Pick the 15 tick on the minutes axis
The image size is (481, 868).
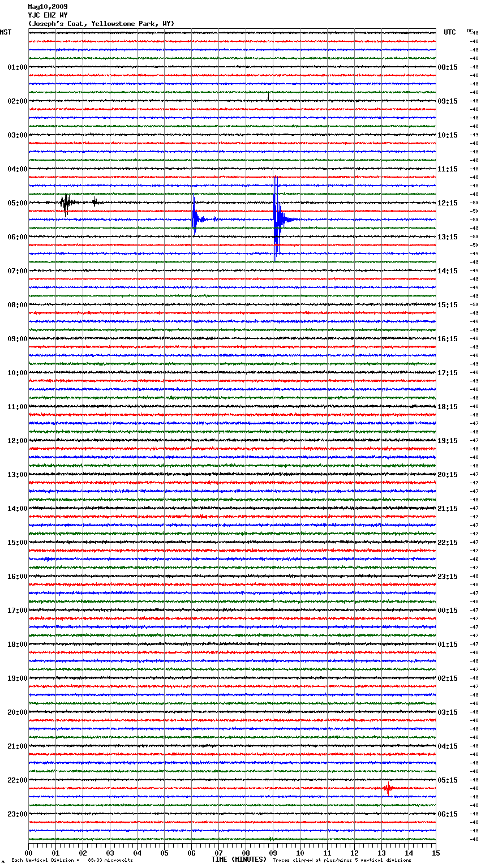(436, 853)
